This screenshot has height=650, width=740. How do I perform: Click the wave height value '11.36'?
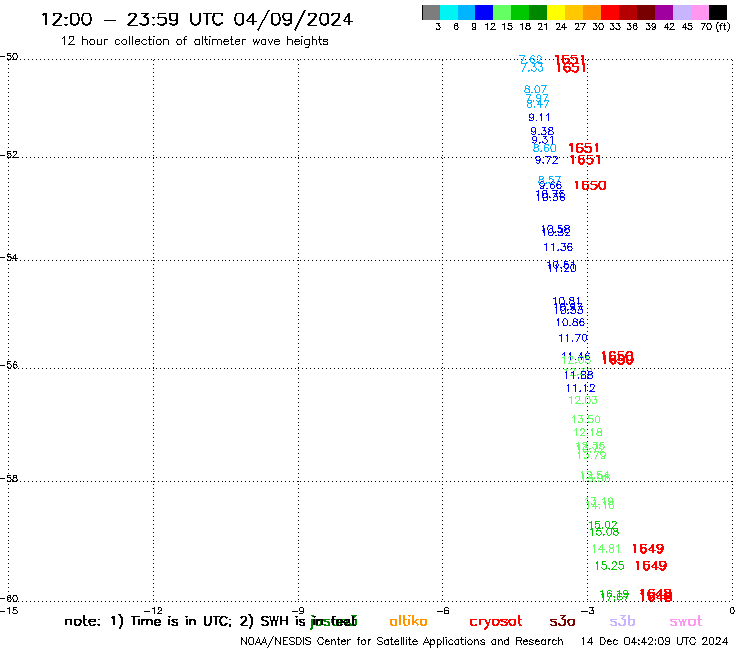[x=558, y=247]
